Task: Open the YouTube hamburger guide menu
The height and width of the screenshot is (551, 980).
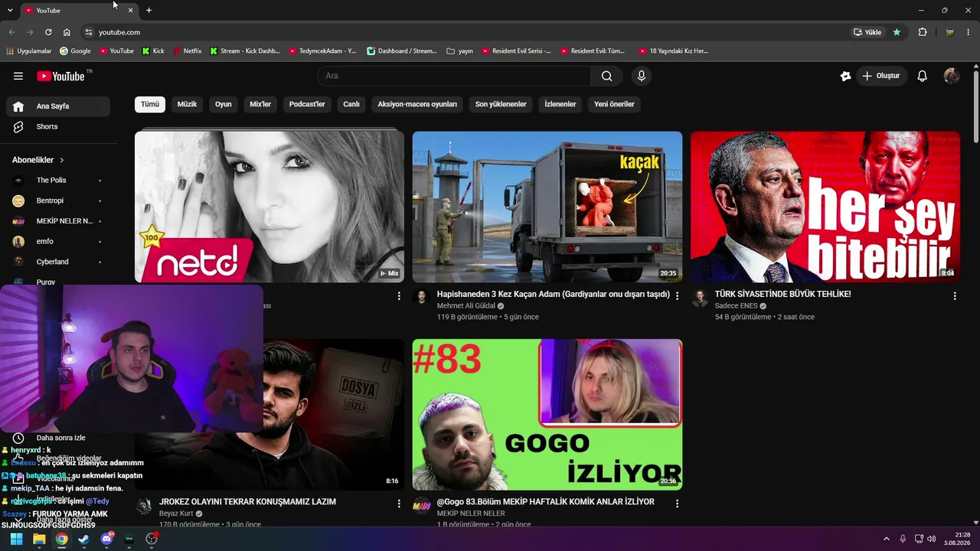Action: click(x=18, y=76)
